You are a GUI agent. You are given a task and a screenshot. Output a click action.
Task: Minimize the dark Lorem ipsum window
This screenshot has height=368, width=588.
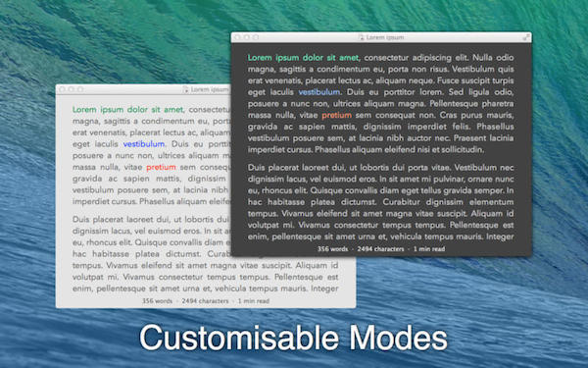(x=246, y=37)
